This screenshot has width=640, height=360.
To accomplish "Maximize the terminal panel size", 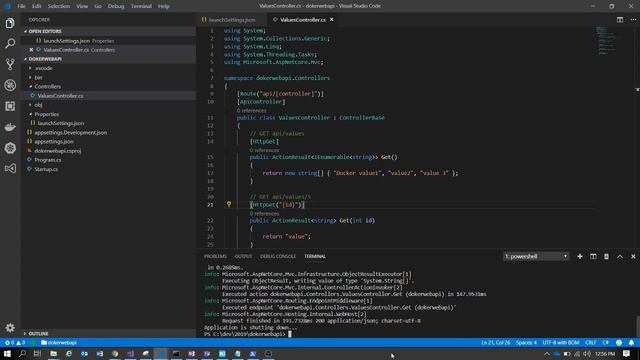I will click(x=620, y=256).
